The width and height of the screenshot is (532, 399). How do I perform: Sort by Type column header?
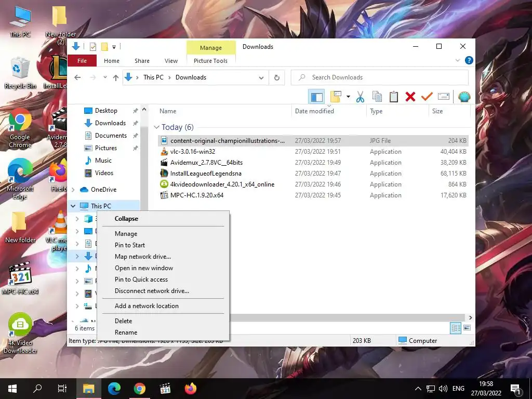376,111
